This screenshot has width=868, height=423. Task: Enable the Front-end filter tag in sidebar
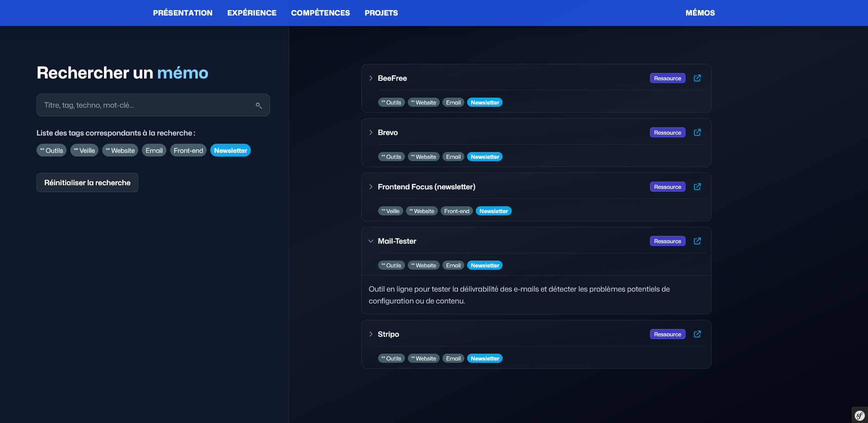(x=188, y=151)
